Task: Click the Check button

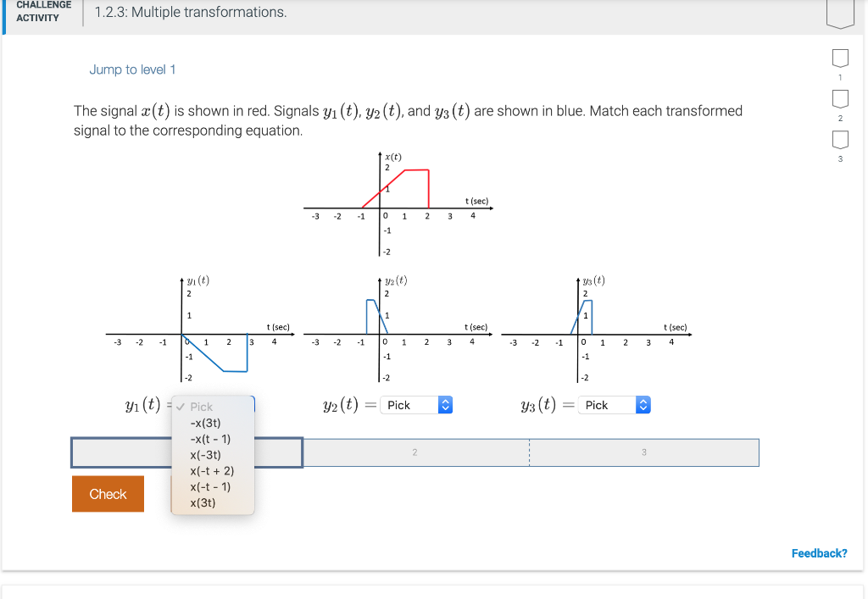Action: 108,493
